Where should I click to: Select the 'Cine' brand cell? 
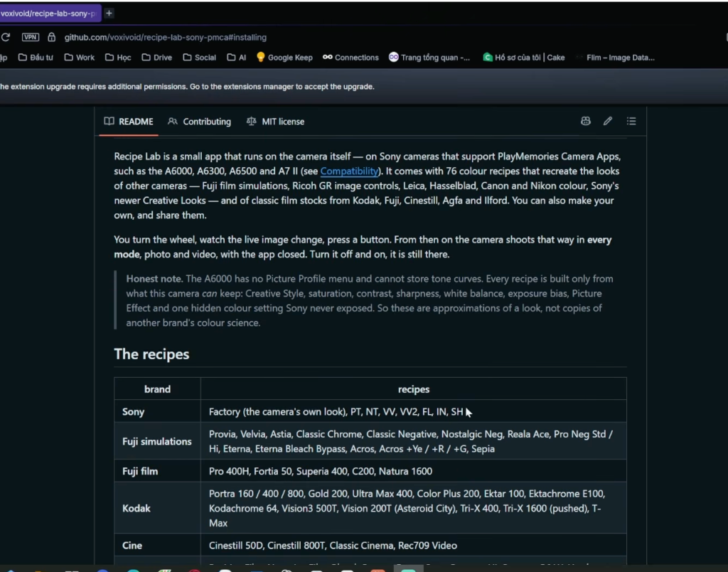pos(157,546)
